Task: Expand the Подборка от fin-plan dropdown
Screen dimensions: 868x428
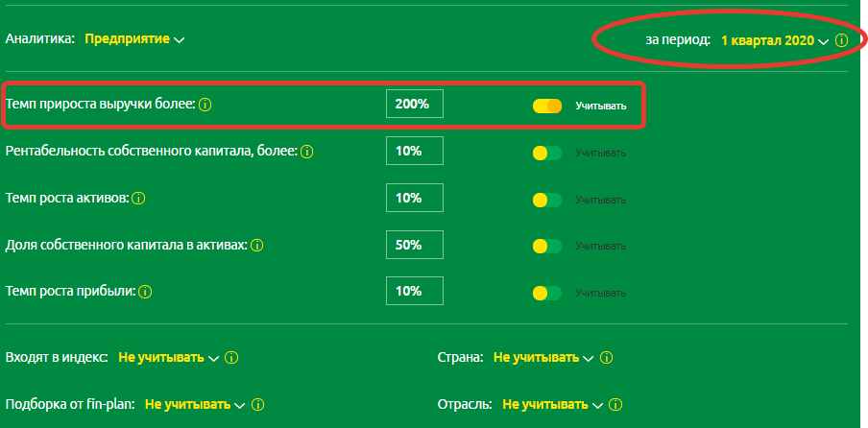Action: [195, 405]
